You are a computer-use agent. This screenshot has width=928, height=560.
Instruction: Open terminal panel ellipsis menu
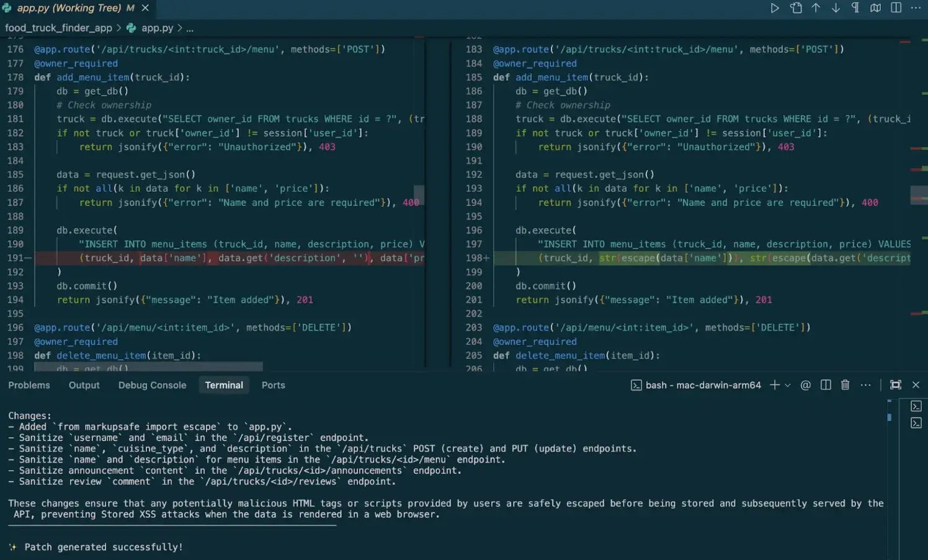(x=865, y=385)
